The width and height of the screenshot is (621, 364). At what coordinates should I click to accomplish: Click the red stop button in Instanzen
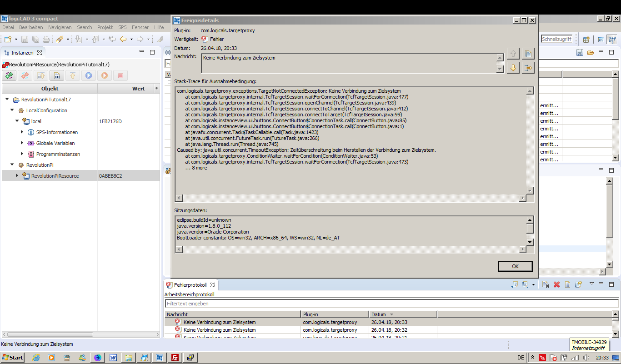point(120,75)
